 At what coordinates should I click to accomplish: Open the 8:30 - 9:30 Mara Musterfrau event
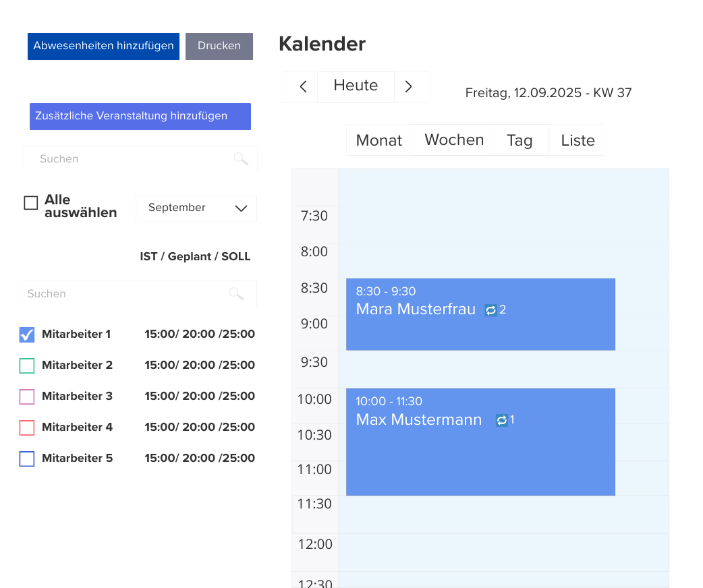480,314
